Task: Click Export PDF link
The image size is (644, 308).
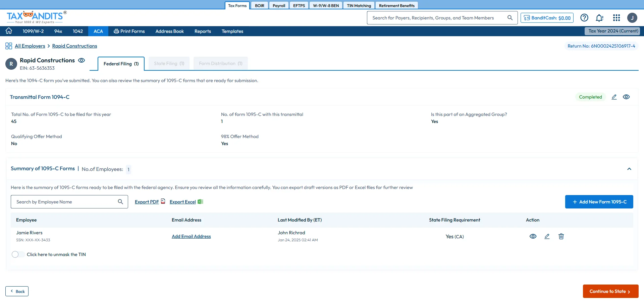Action: 147,202
